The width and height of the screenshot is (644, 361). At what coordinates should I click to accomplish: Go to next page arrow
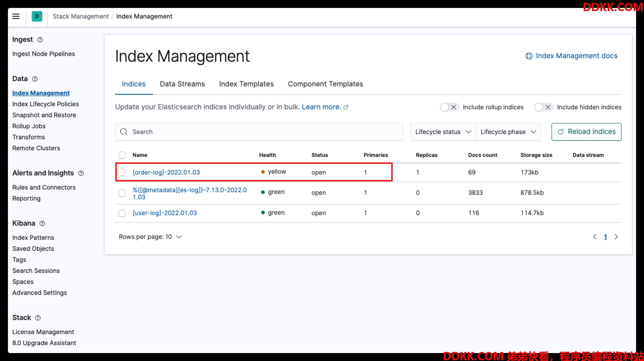616,237
